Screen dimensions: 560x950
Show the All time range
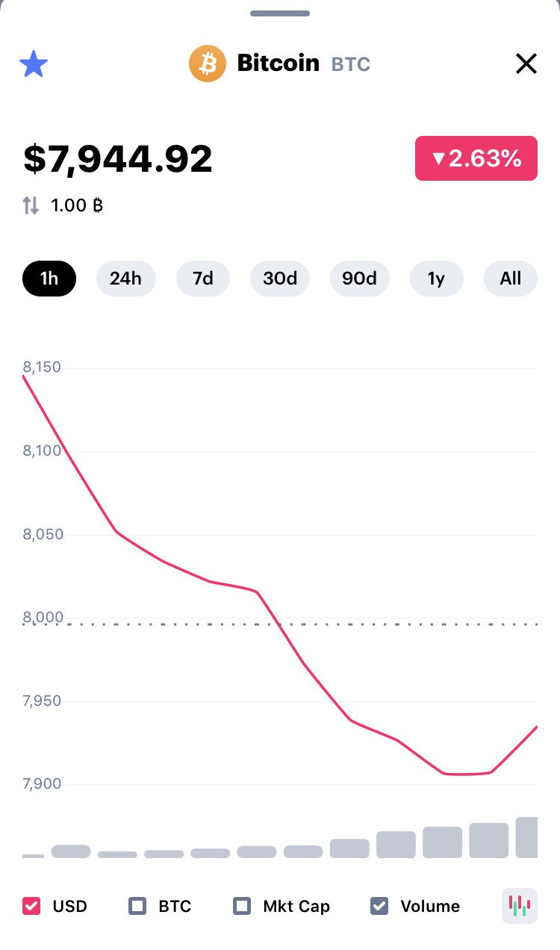tap(511, 279)
